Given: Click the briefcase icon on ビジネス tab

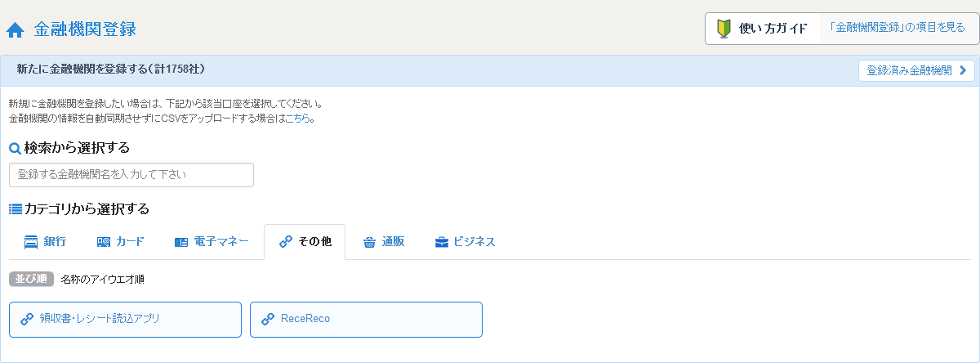Looking at the screenshot, I should tap(441, 242).
